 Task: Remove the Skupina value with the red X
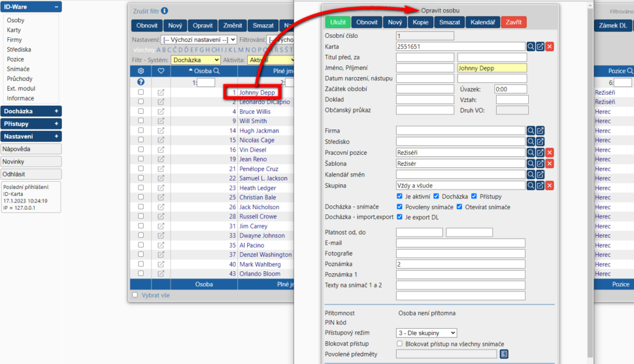coord(550,186)
